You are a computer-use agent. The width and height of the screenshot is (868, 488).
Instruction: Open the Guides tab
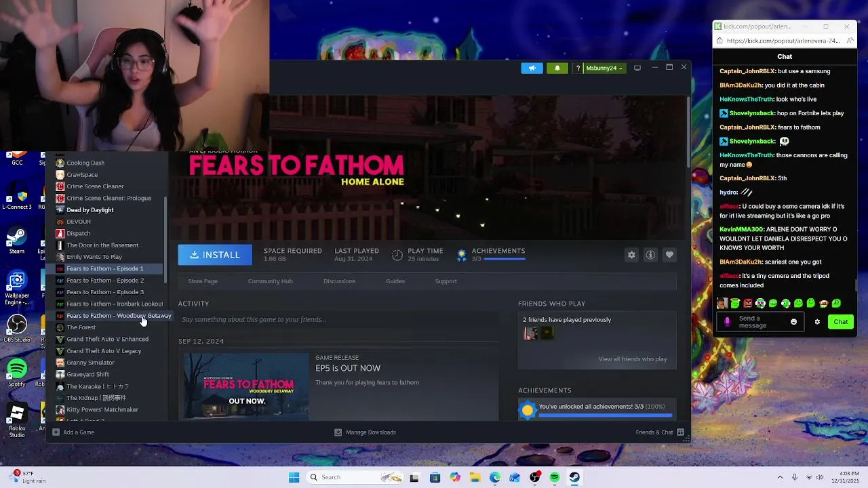(x=395, y=281)
